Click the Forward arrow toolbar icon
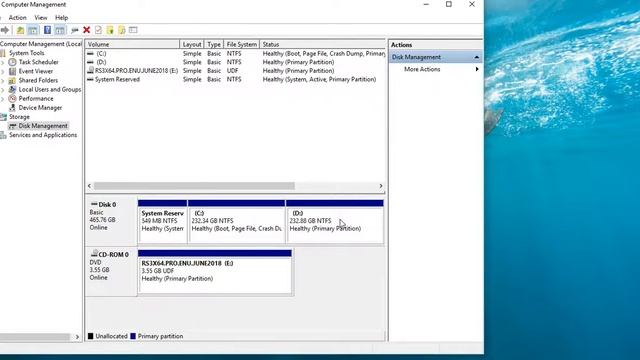 point(5,30)
